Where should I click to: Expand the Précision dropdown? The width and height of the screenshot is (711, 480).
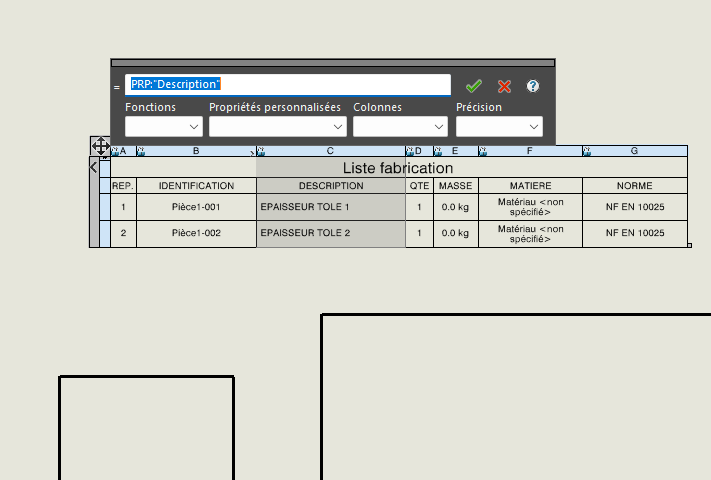(x=499, y=127)
